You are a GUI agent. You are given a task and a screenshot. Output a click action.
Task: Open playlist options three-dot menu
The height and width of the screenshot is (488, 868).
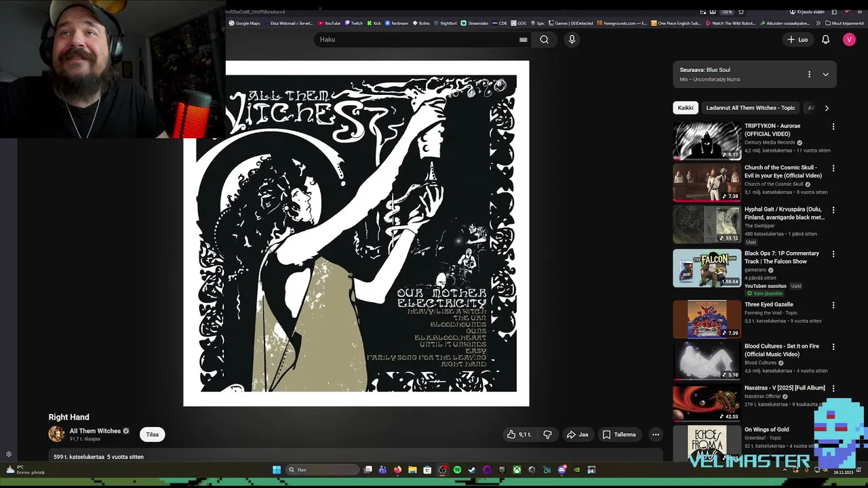[x=809, y=75]
